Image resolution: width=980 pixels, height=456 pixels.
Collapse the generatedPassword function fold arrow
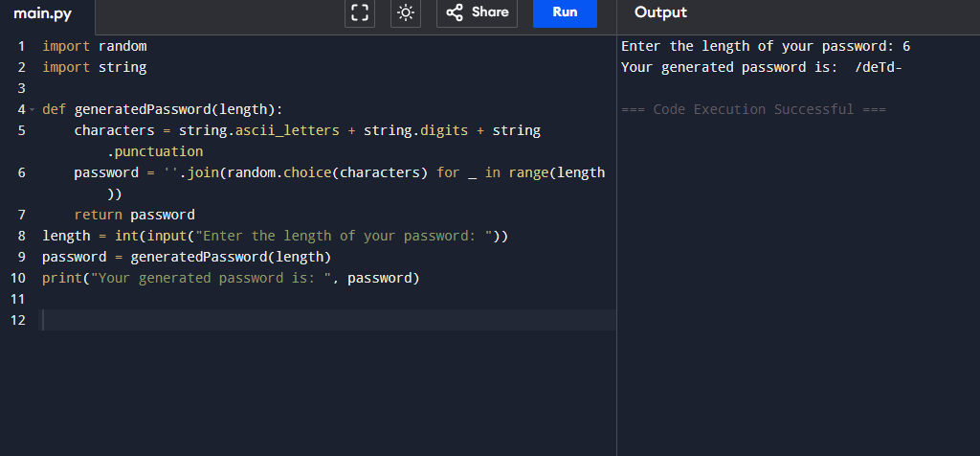click(33, 110)
